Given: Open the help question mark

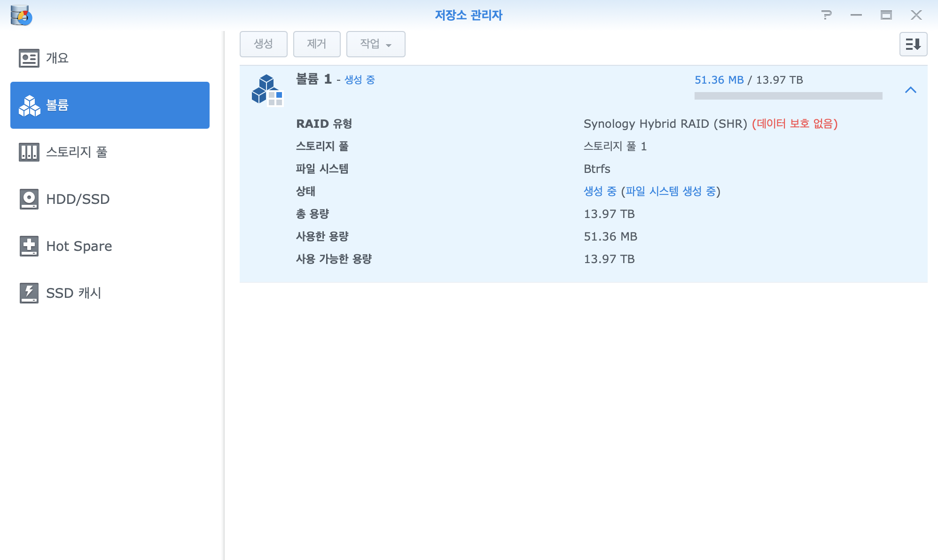Looking at the screenshot, I should pos(826,15).
